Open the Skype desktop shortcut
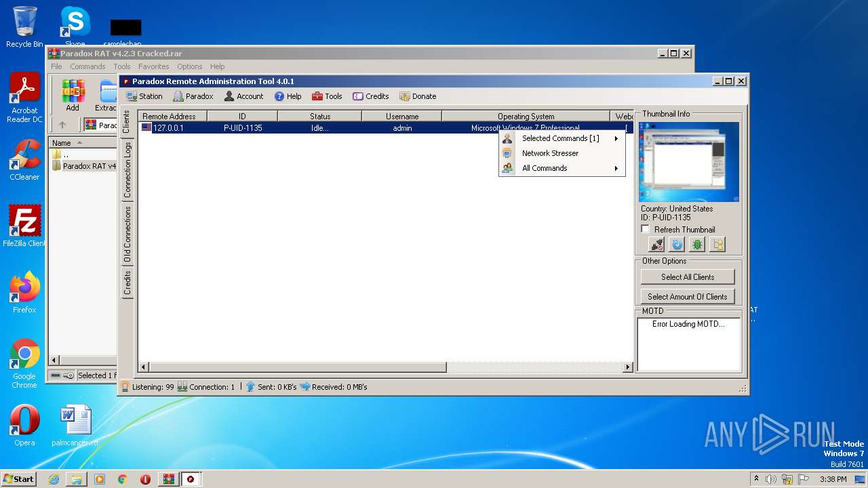 coord(75,27)
